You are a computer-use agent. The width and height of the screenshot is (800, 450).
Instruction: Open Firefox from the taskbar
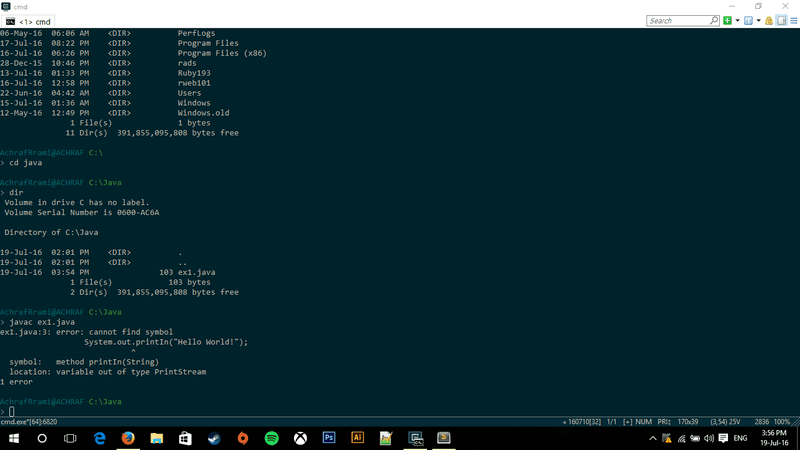click(128, 438)
